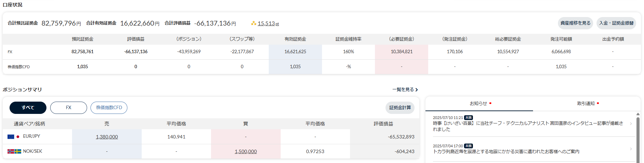This screenshot has height=163, width=644.
Task: Click the gold points coin icon
Action: 254,24
